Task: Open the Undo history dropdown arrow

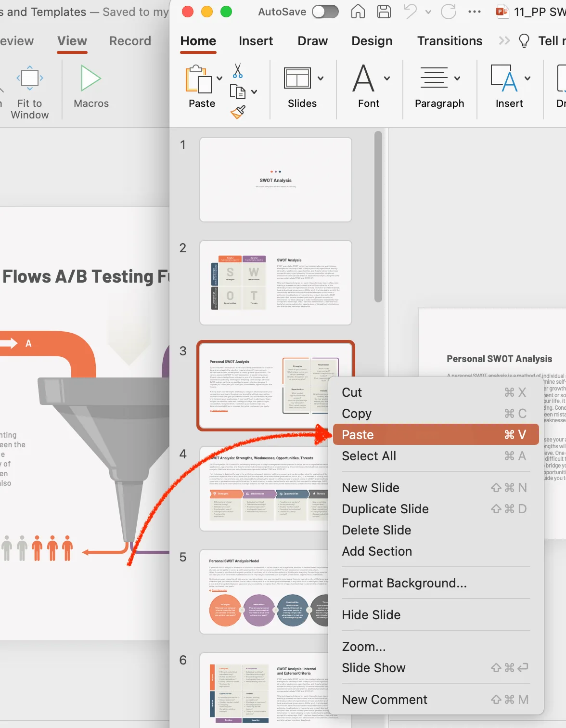Action: [x=428, y=12]
